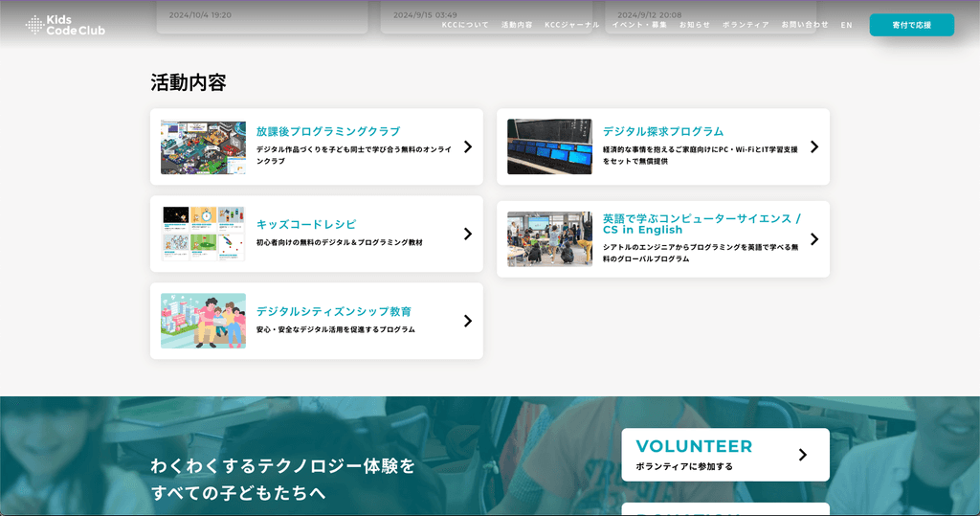Click the Kids Code Club logo
The width and height of the screenshot is (980, 516).
pyautogui.click(x=65, y=25)
